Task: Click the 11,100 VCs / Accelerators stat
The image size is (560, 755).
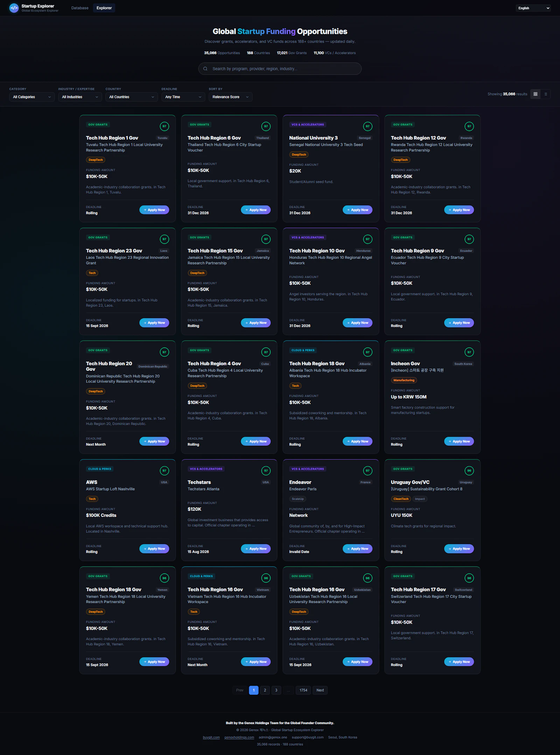Action: [335, 53]
